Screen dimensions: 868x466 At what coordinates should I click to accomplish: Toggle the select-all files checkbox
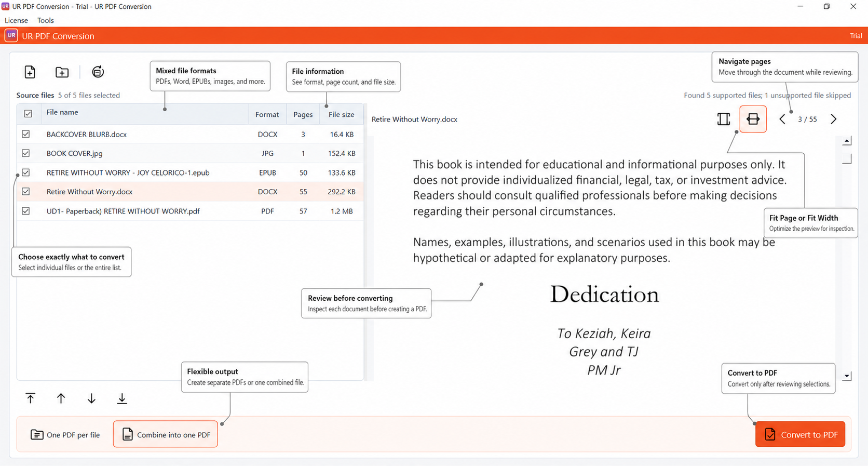[28, 113]
